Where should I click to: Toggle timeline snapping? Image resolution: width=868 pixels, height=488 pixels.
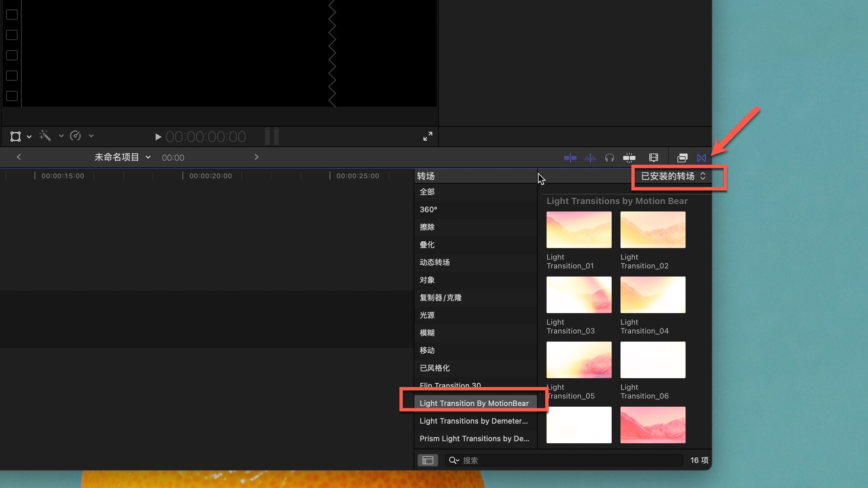point(629,158)
